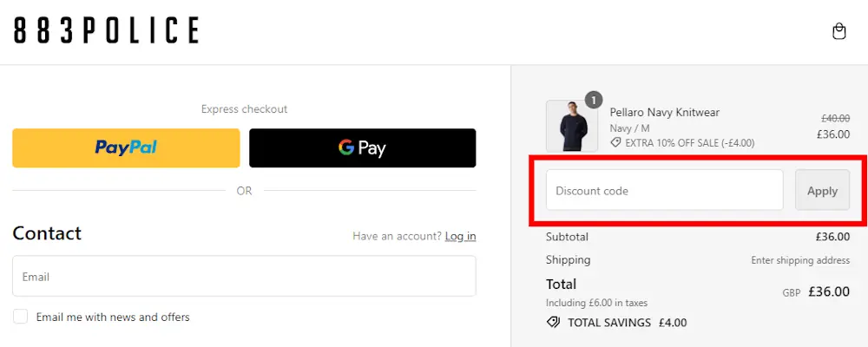Screen dimensions: 868x347
Task: Open the shopping bag cart icon
Action: [x=839, y=31]
